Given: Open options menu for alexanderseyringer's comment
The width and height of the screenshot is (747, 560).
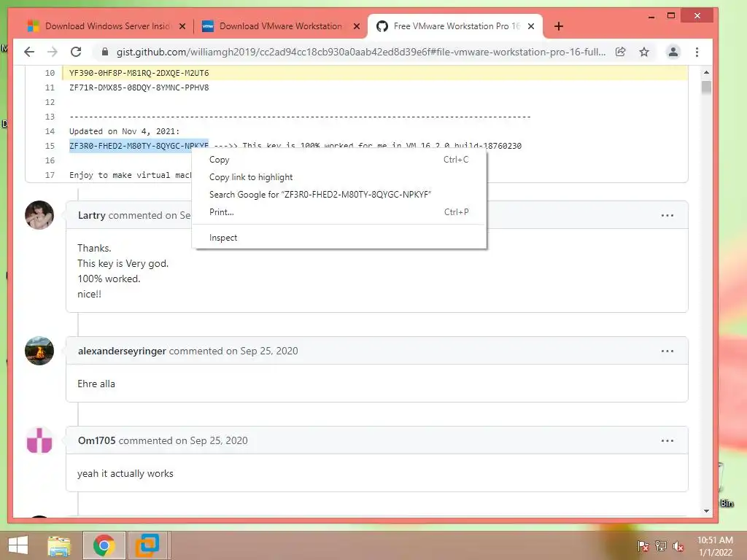Looking at the screenshot, I should pyautogui.click(x=667, y=351).
